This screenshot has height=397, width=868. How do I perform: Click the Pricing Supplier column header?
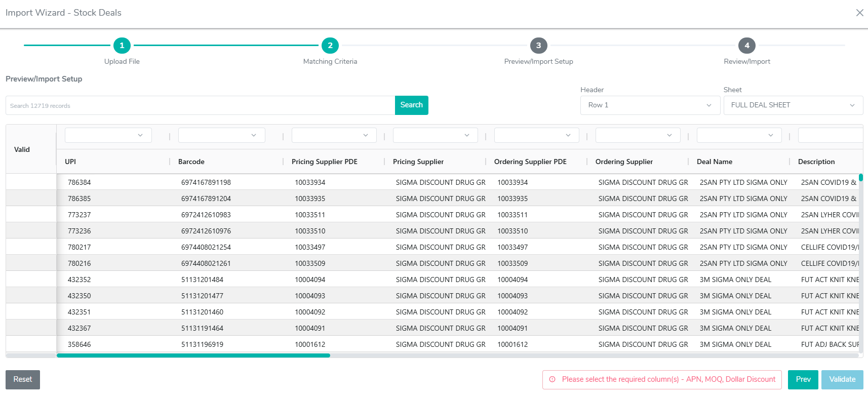click(x=418, y=162)
